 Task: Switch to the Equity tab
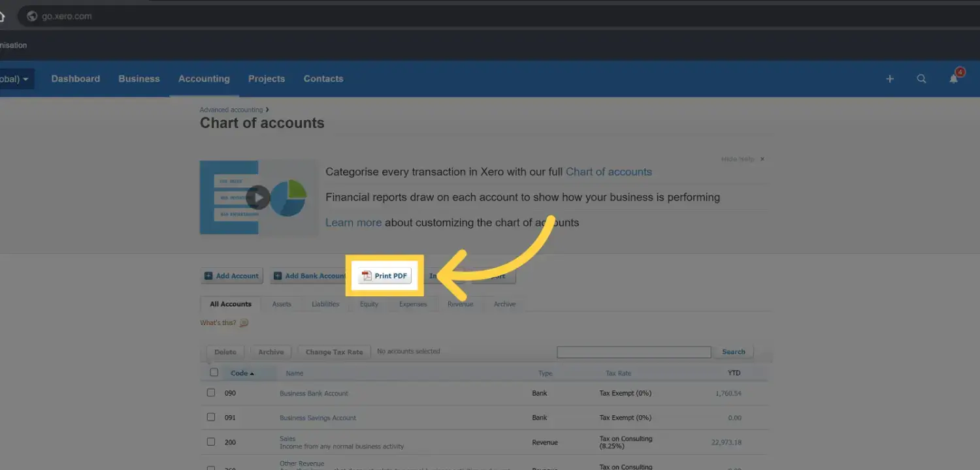pos(369,304)
